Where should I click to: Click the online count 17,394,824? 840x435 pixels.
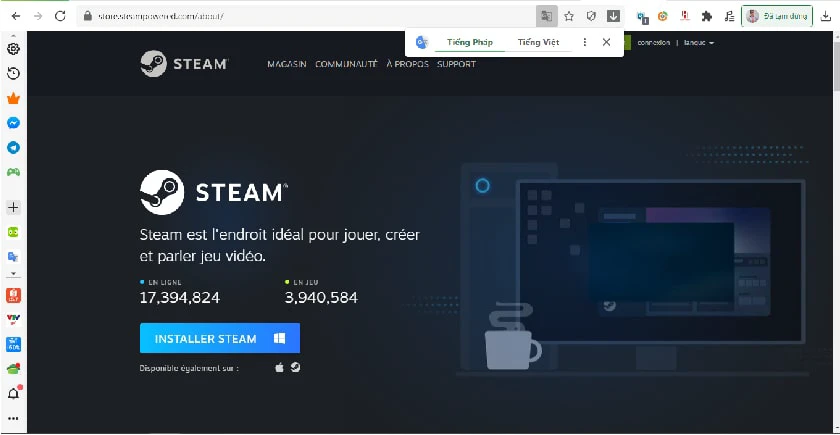point(180,298)
